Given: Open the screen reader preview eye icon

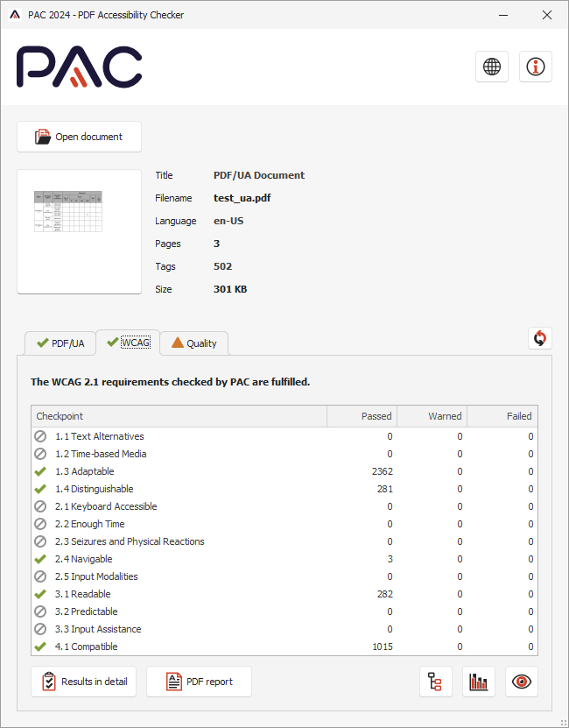Looking at the screenshot, I should pyautogui.click(x=522, y=682).
